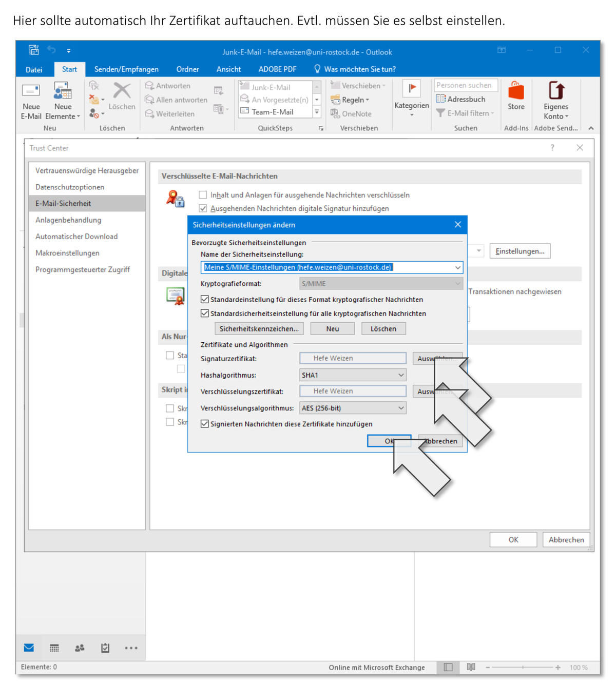Expand the QuickSteps gallery arrow
Image resolution: width=616 pixels, height=685 pixels.
point(317,112)
